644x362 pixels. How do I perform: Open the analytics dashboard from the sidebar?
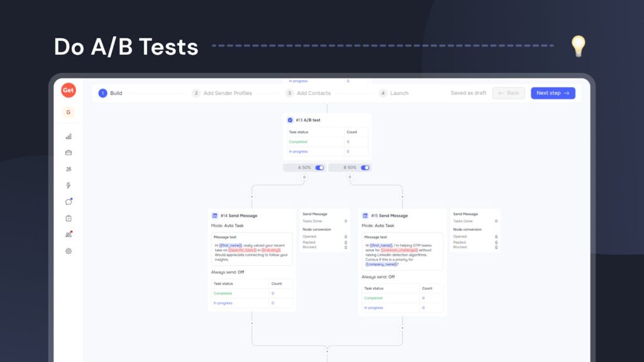pyautogui.click(x=69, y=136)
